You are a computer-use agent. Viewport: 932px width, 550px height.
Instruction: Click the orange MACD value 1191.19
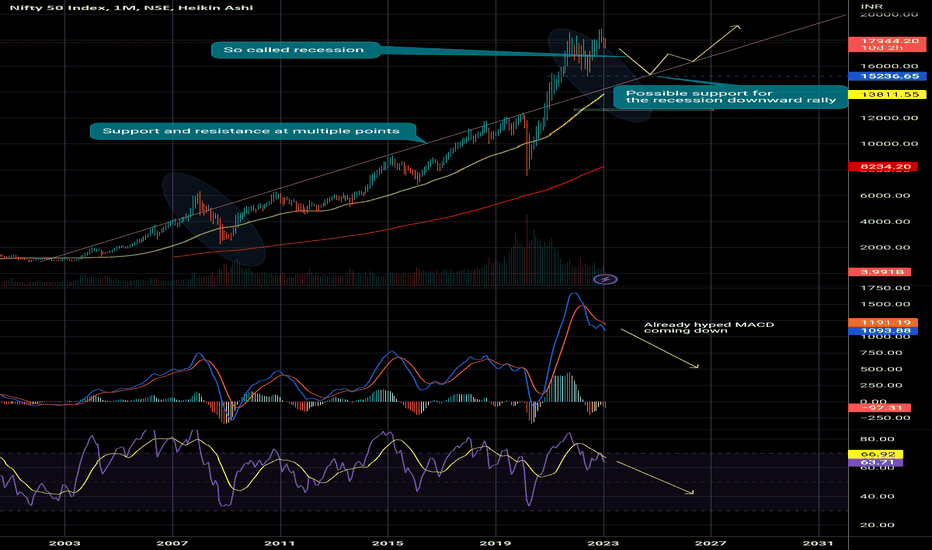(x=883, y=322)
